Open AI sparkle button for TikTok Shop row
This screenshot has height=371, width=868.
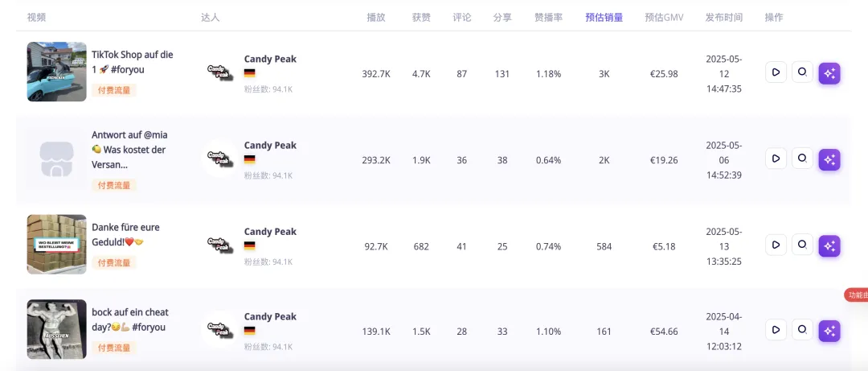click(x=829, y=73)
